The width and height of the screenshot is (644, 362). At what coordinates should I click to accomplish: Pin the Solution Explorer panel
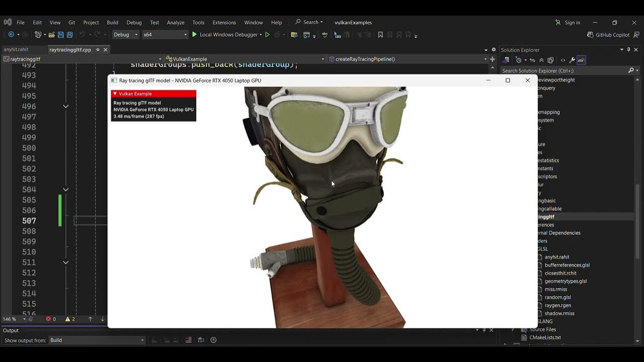coord(628,50)
